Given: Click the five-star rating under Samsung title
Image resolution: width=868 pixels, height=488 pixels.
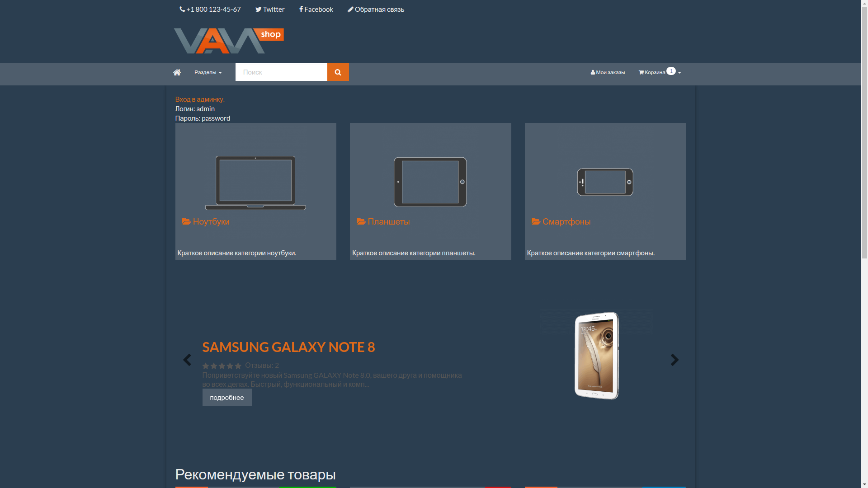Looking at the screenshot, I should pyautogui.click(x=222, y=366).
